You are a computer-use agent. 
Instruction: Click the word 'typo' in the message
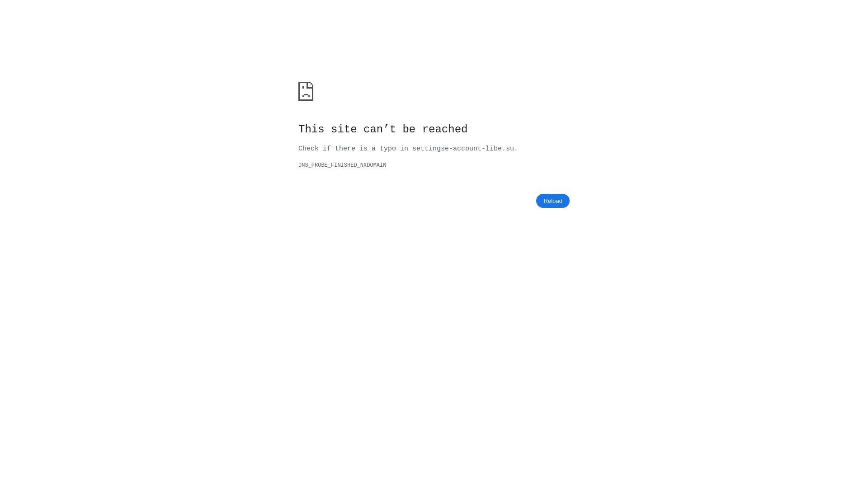point(388,149)
